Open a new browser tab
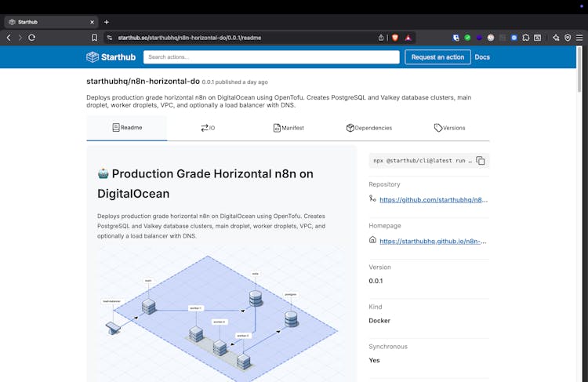Screen dimensions: 588x382 (107, 22)
